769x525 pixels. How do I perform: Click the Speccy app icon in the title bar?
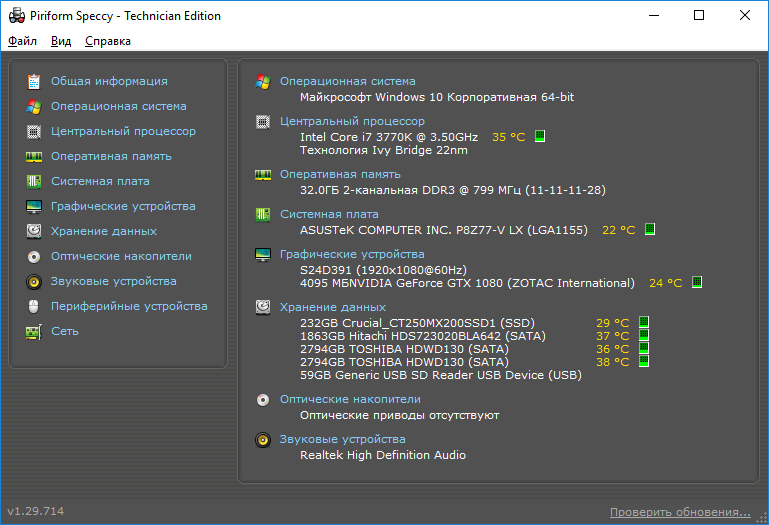(17, 16)
